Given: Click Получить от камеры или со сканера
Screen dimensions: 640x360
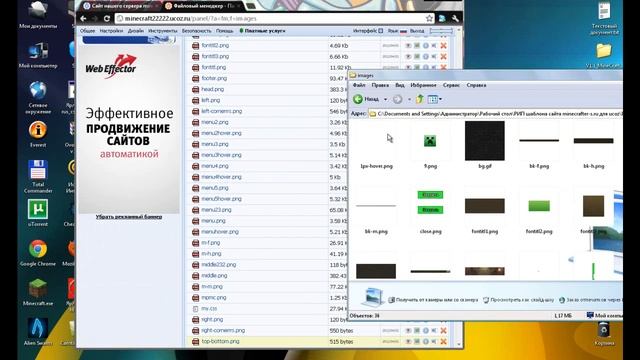Looking at the screenshot, I should point(433,300).
